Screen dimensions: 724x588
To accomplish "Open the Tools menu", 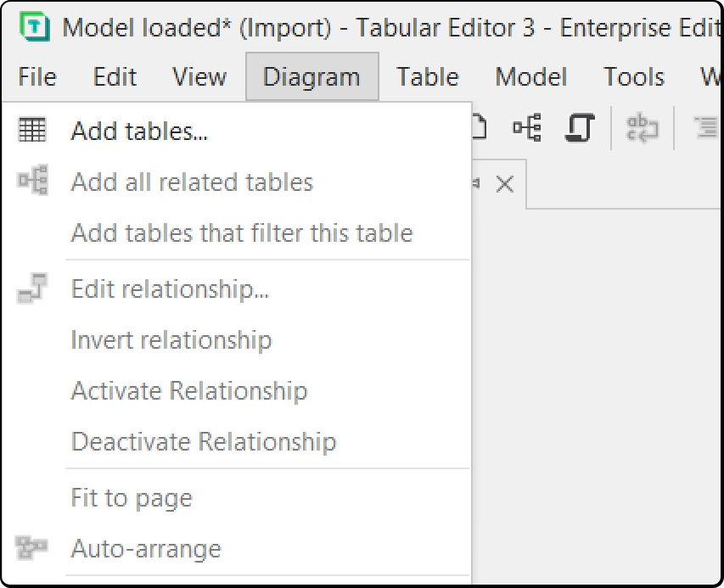I will [x=634, y=76].
